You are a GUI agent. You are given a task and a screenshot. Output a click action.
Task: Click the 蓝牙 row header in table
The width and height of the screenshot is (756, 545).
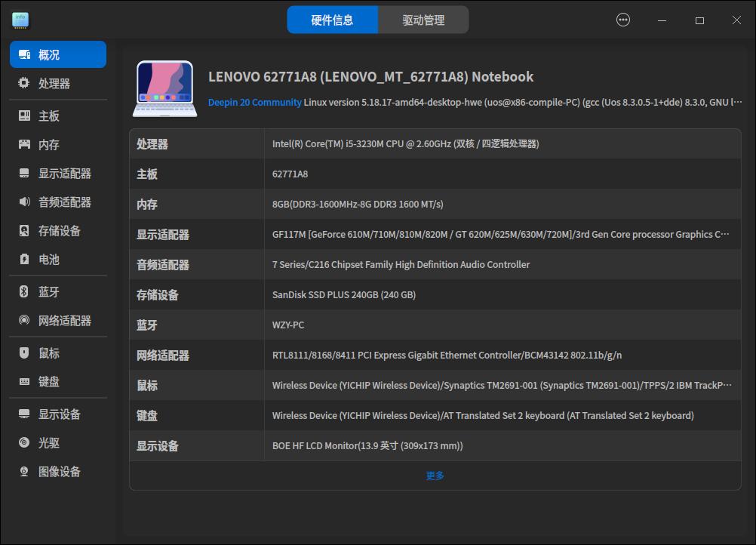tap(147, 325)
